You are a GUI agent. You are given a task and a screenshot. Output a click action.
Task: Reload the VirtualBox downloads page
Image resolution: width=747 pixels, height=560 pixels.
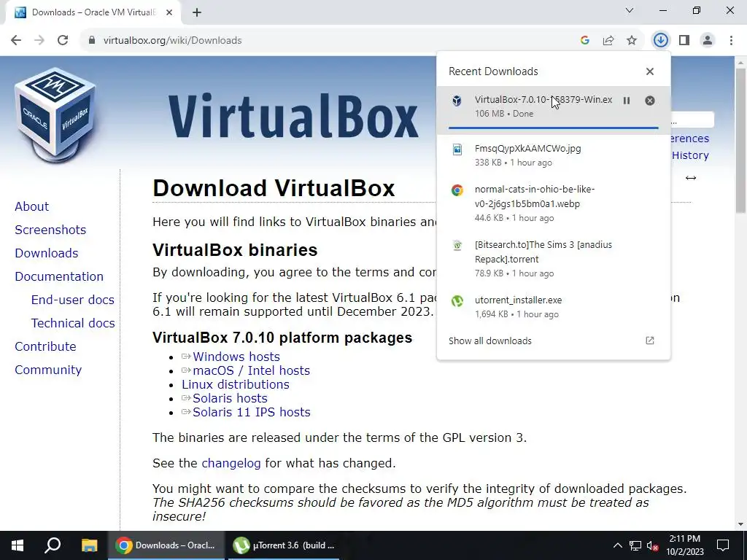tap(63, 40)
